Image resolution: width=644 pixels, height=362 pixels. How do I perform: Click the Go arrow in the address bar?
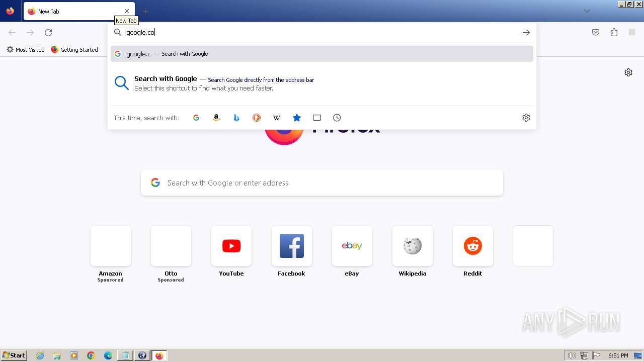click(526, 32)
